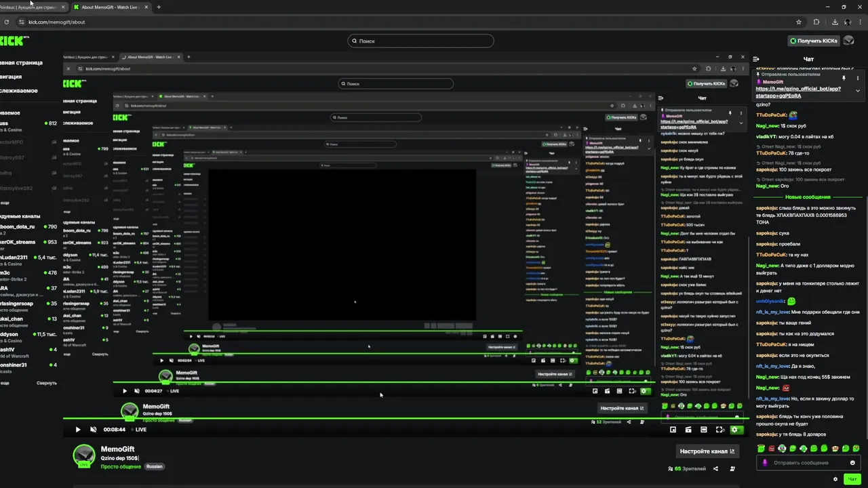Image resolution: width=868 pixels, height=488 pixels.
Task: Switch to the About MemoGift browser tab
Action: (111, 7)
